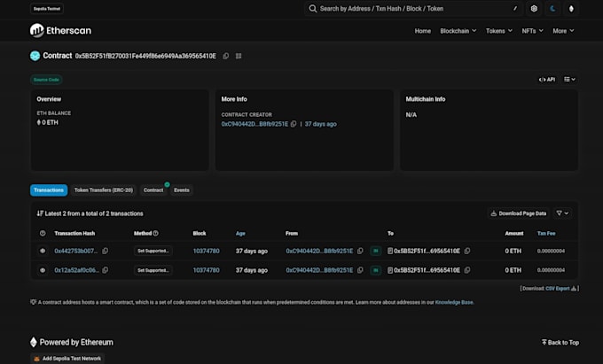
Task: Click Download Page Data button
Action: tap(519, 213)
